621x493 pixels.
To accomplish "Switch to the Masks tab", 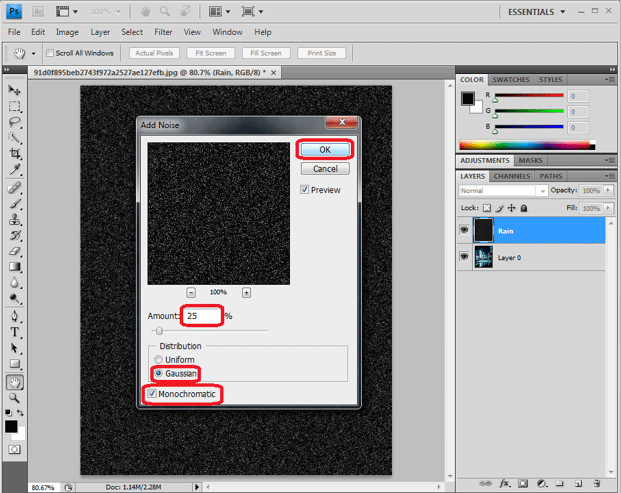I will pos(530,160).
